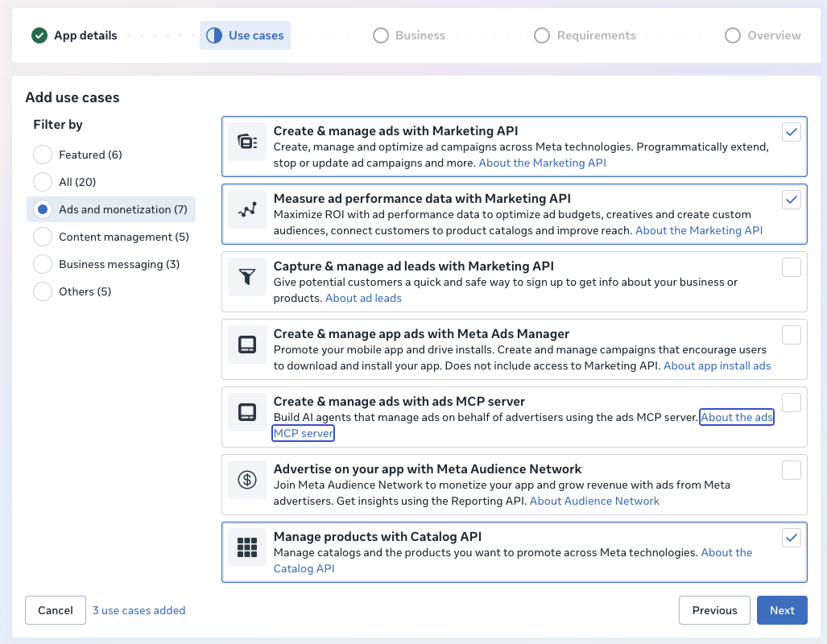
Task: Jump to the Requirements step
Action: tap(585, 35)
